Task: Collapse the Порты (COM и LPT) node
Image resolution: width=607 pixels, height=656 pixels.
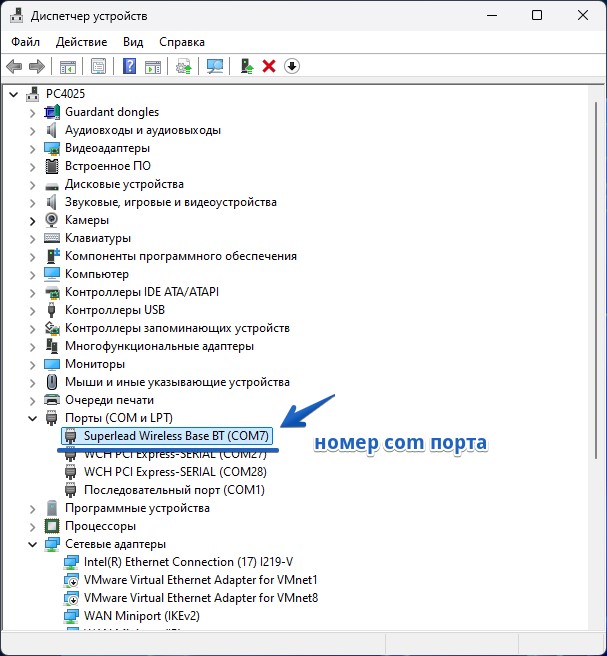Action: point(33,418)
